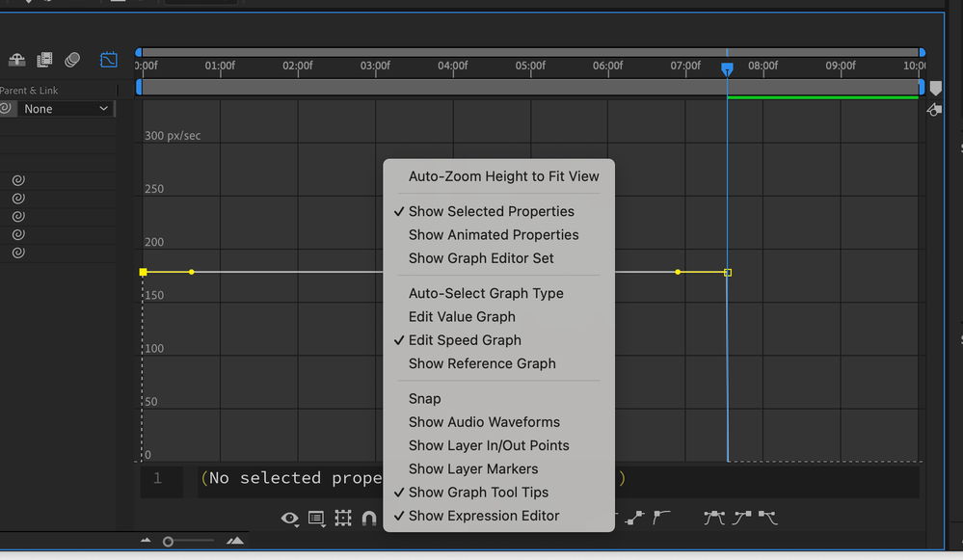Viewport: 963px width, 560px height.
Task: Select Edit Value Graph
Action: [x=462, y=317]
